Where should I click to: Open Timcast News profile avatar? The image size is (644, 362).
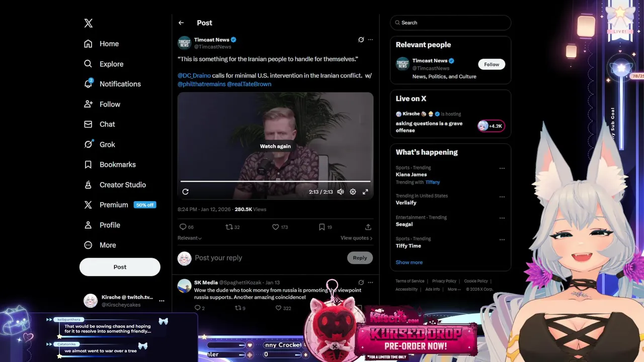click(x=185, y=43)
